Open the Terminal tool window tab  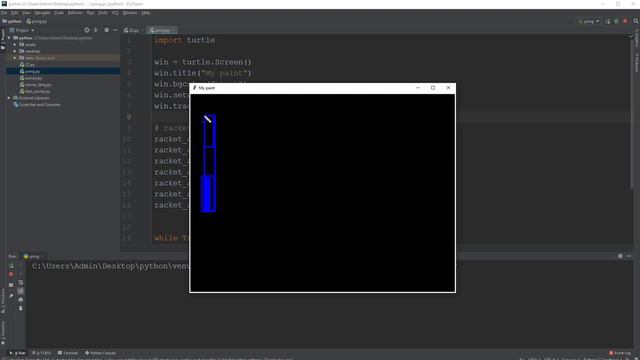68,353
